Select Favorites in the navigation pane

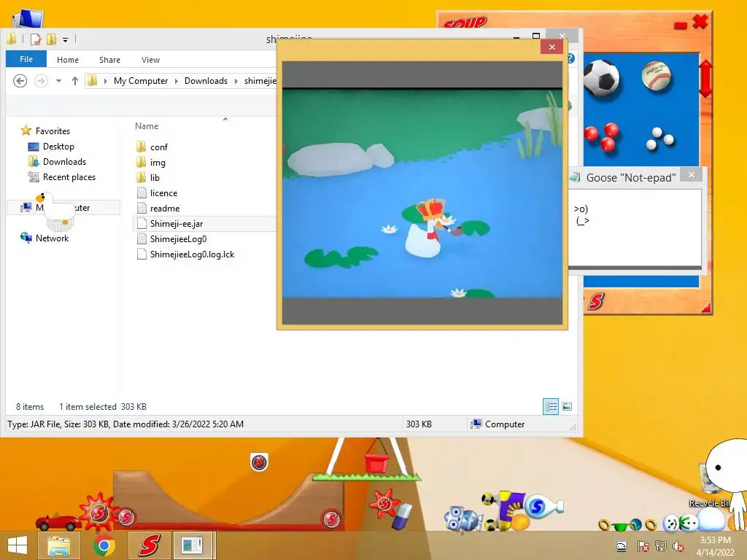click(53, 131)
